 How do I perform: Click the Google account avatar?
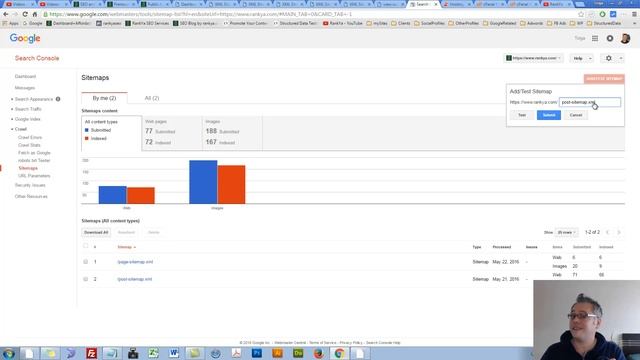(625, 38)
